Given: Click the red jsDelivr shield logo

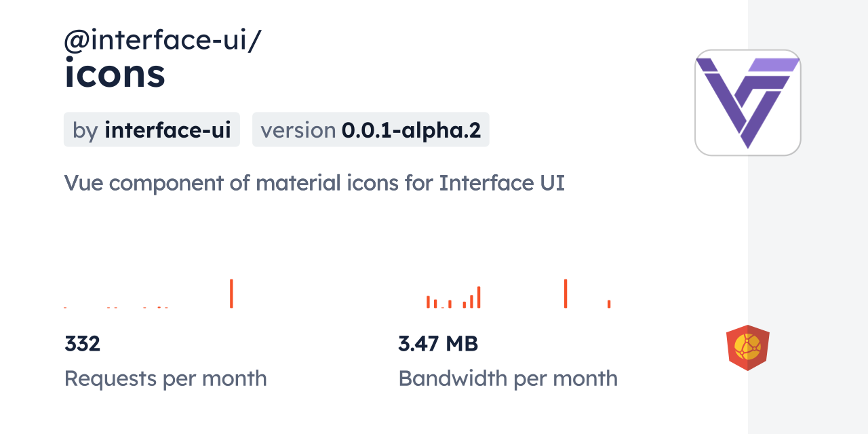Looking at the screenshot, I should click(747, 347).
